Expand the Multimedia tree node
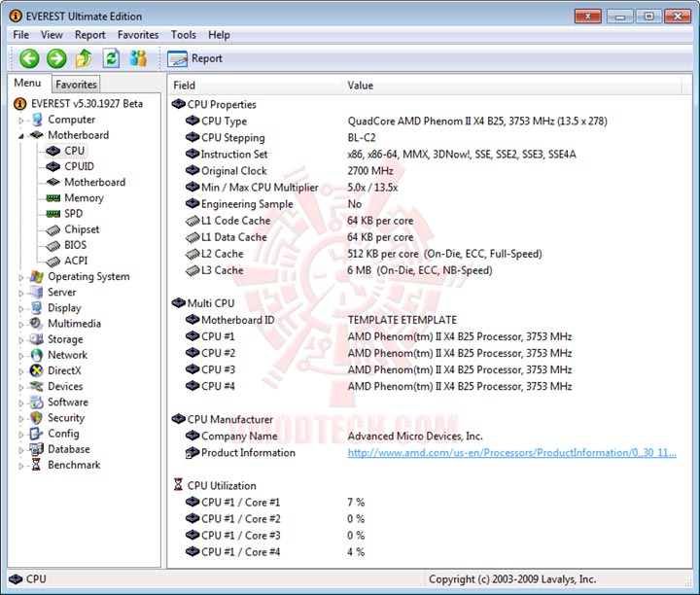This screenshot has height=595, width=700. click(x=21, y=324)
